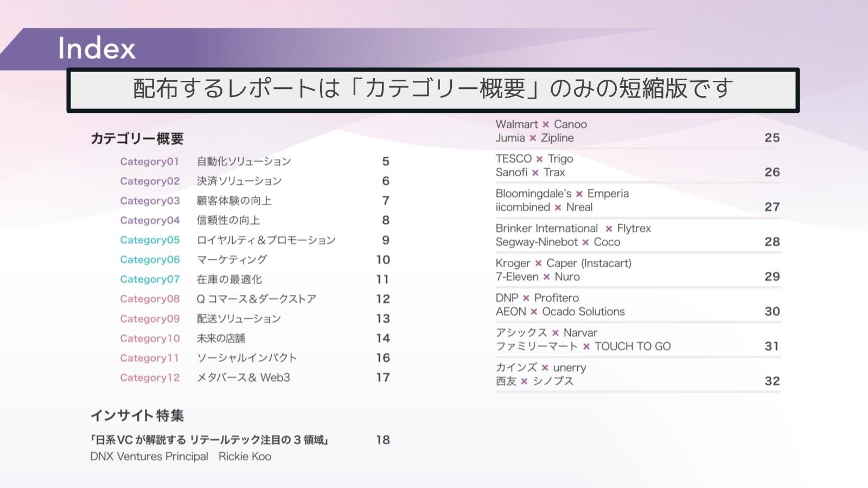
Task: Select the メタバース＆Web3 entry
Action: pos(244,377)
